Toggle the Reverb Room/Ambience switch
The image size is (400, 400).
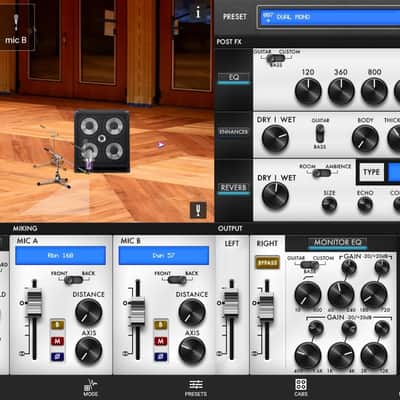[321, 173]
